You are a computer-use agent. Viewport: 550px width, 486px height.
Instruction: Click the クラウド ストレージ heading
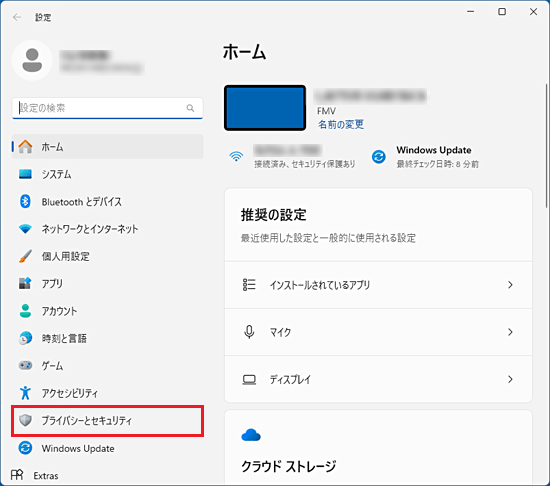(288, 466)
